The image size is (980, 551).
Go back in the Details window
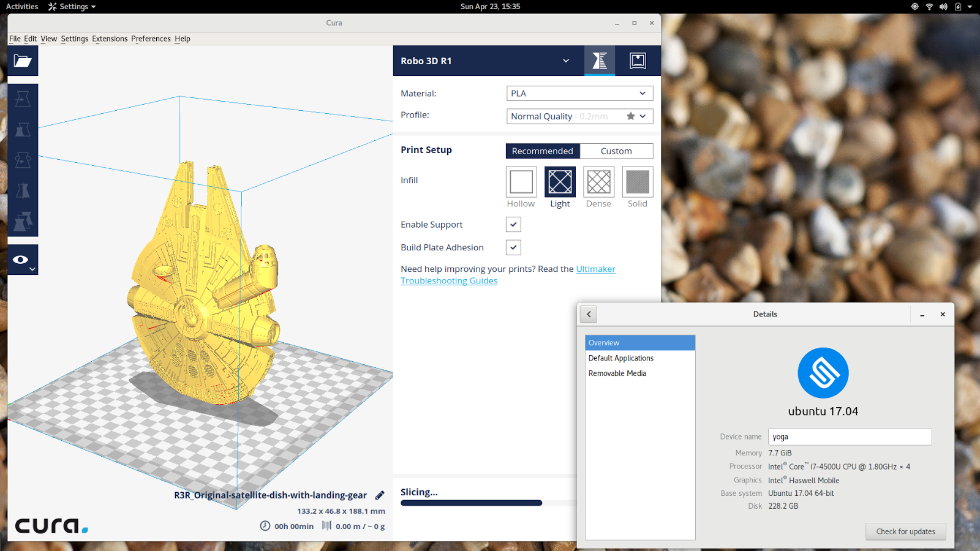click(589, 314)
